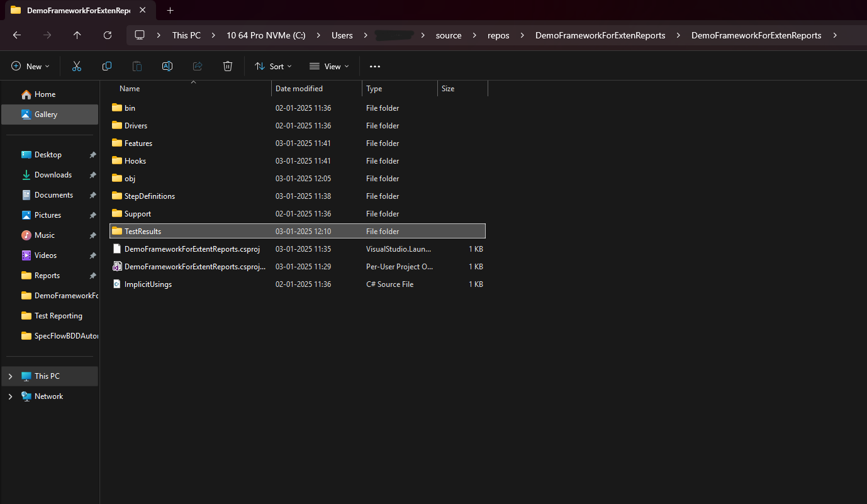Unpin Desktop using its pin icon
The width and height of the screenshot is (867, 504).
click(x=92, y=155)
